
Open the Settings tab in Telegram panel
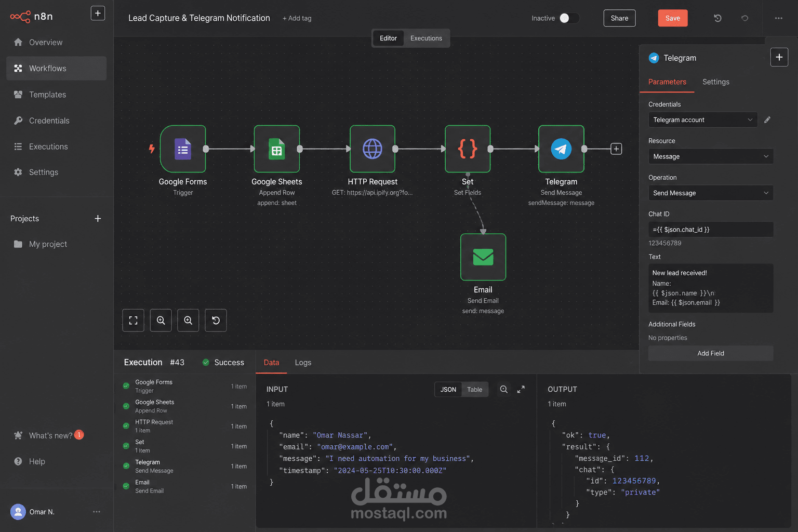click(x=716, y=82)
